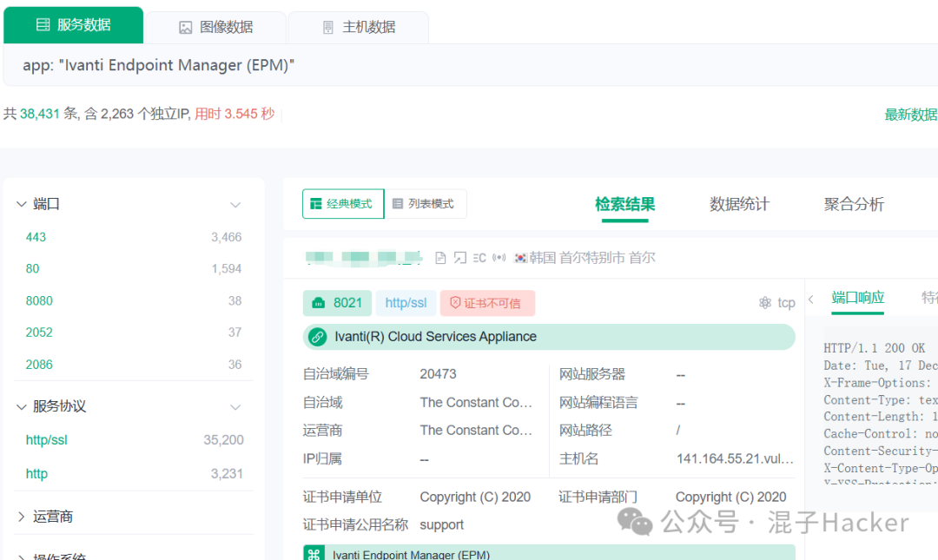Filter by port 2052
Viewport: 938px width, 560px height.
(x=39, y=333)
